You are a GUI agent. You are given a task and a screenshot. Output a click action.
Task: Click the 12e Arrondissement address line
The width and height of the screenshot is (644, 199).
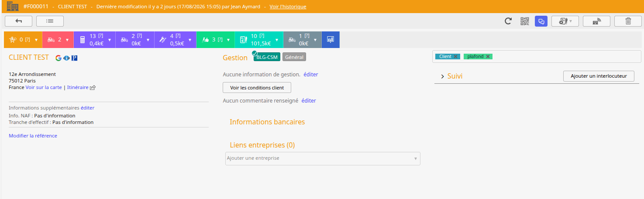pos(32,74)
